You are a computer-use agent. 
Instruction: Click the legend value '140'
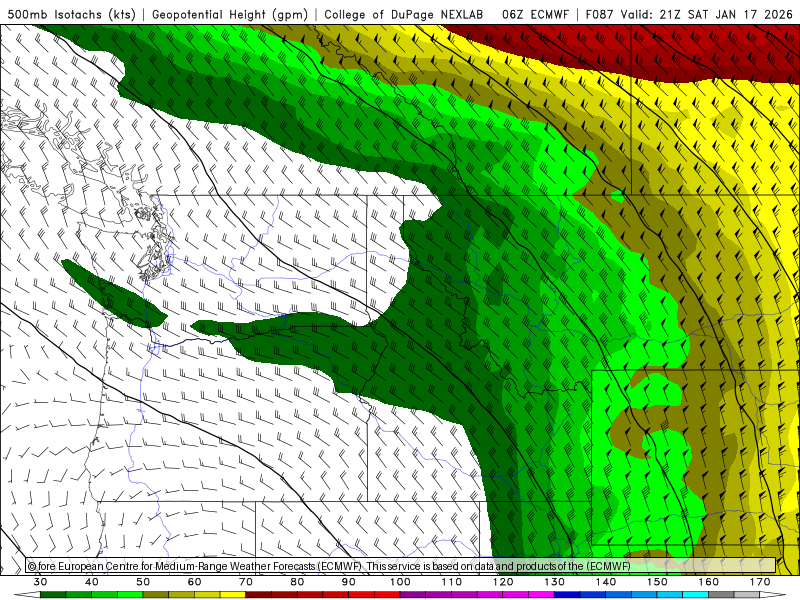(606, 582)
